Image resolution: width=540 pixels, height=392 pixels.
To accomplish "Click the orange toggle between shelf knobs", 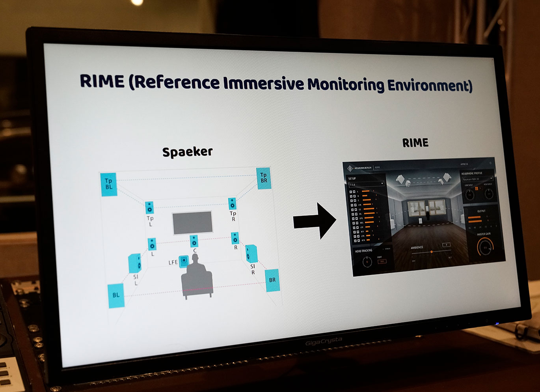I will pyautogui.click(x=476, y=189).
